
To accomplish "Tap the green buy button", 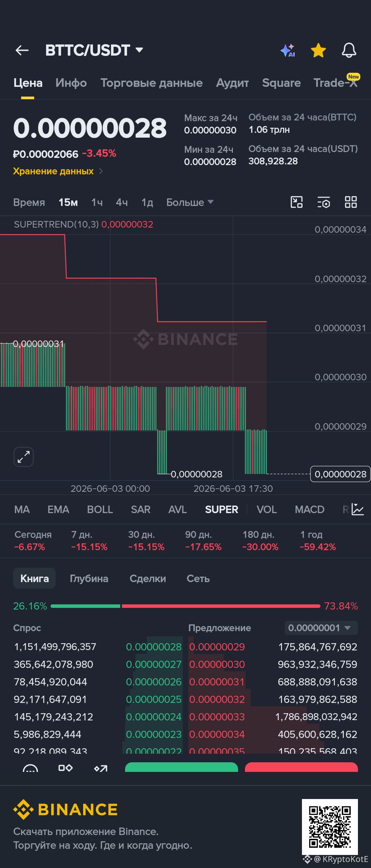I will pyautogui.click(x=181, y=767).
